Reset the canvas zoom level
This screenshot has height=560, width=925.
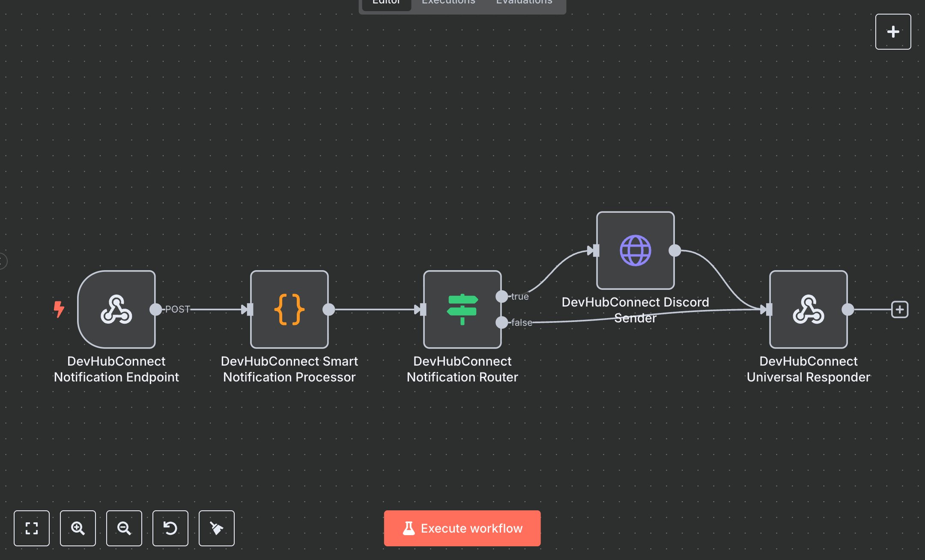170,528
